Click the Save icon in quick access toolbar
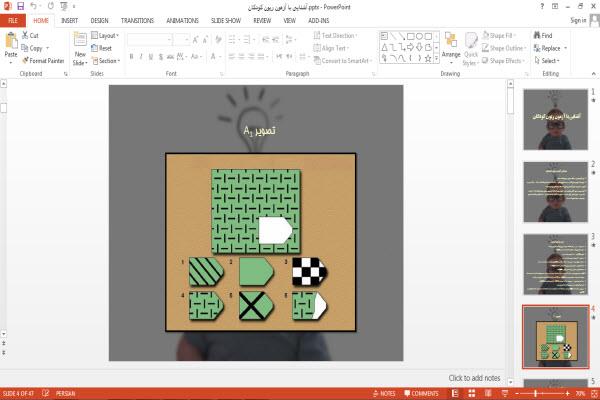The width and height of the screenshot is (600, 400). pyautogui.click(x=21, y=6)
